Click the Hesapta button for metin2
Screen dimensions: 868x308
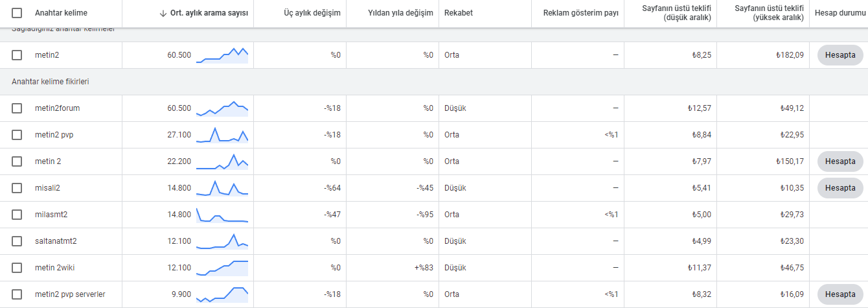pyautogui.click(x=840, y=55)
